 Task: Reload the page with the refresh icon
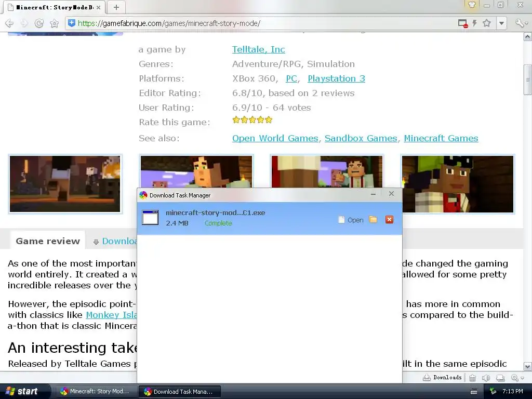click(39, 23)
